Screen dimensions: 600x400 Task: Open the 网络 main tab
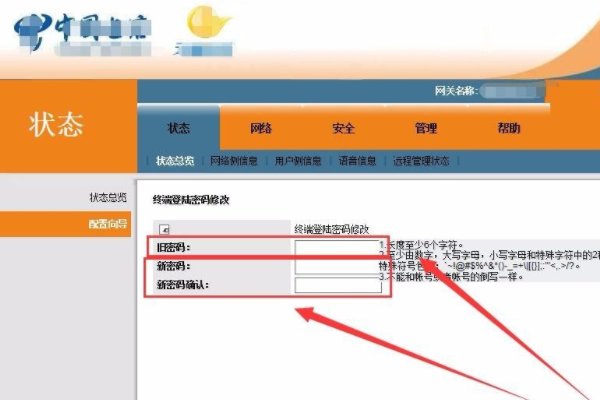(x=261, y=128)
